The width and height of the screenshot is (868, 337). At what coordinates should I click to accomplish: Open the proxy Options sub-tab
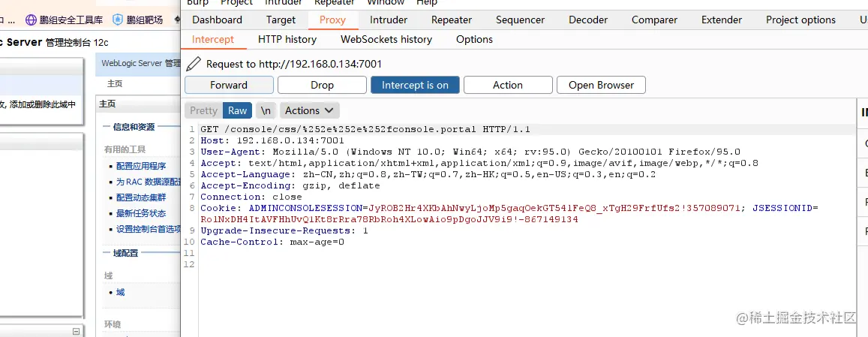coord(474,39)
